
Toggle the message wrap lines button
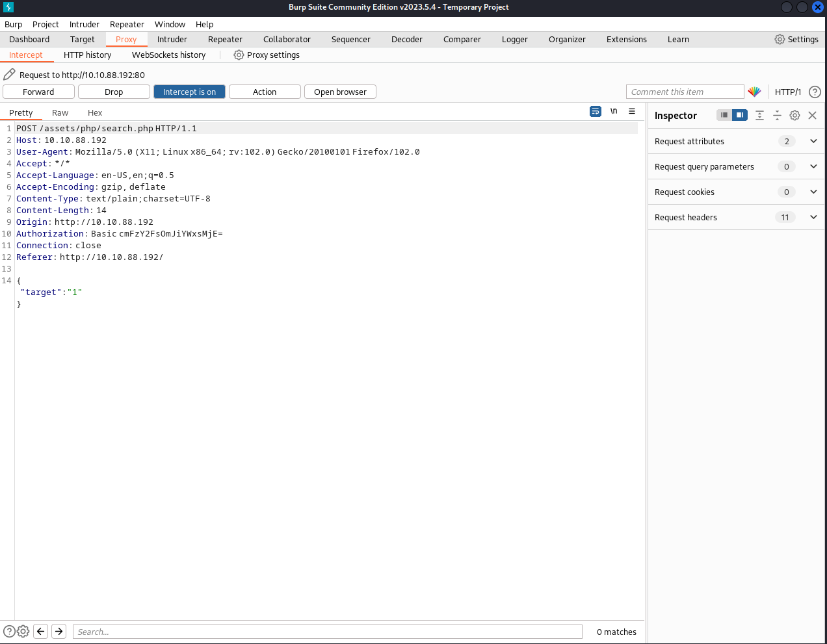pyautogui.click(x=596, y=111)
